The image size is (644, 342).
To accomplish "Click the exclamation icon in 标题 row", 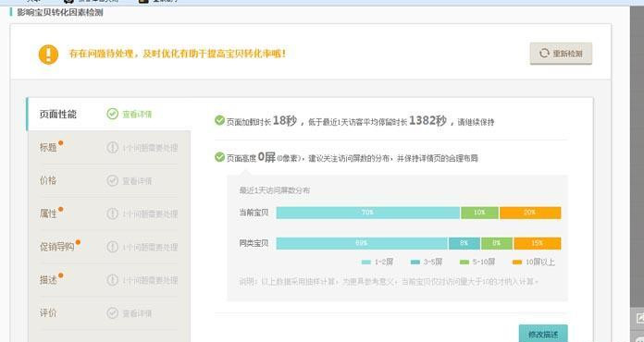I will point(113,147).
